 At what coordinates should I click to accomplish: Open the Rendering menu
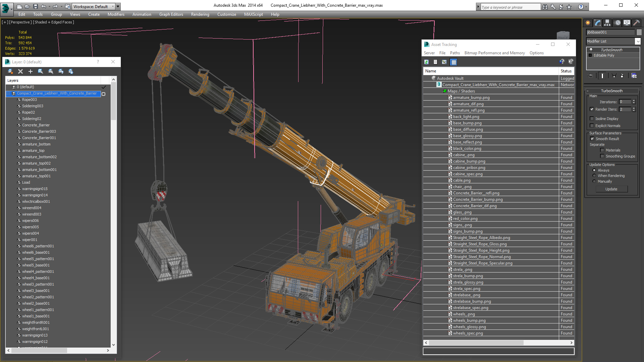[x=200, y=14]
